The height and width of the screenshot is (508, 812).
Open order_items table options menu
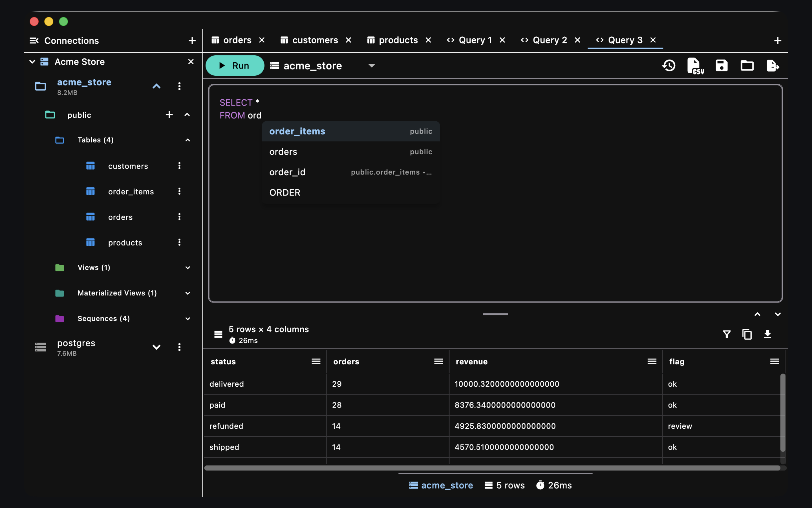click(x=180, y=191)
